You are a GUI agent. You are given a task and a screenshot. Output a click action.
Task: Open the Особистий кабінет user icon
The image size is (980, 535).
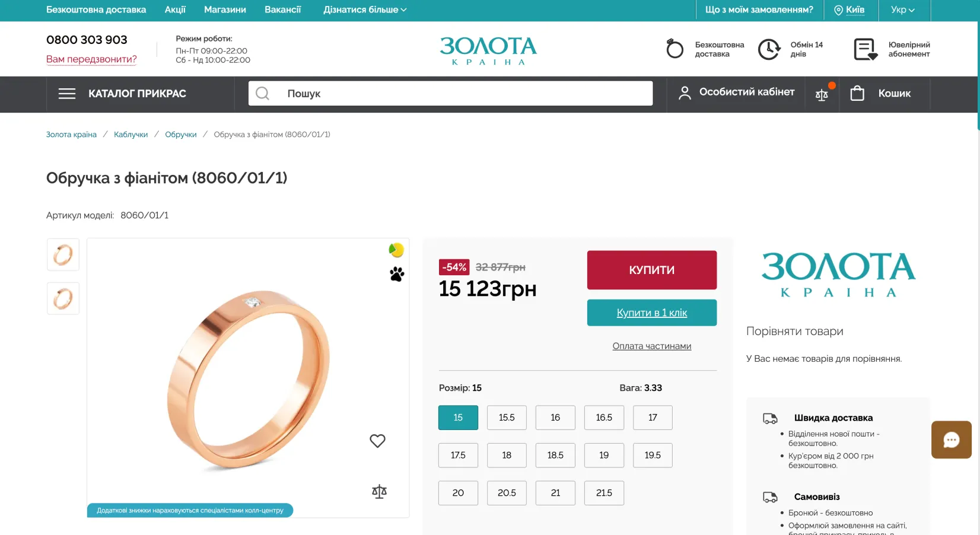(x=685, y=93)
